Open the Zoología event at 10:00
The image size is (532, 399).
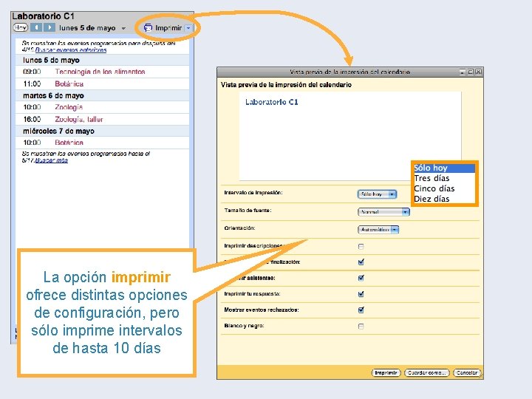[69, 107]
